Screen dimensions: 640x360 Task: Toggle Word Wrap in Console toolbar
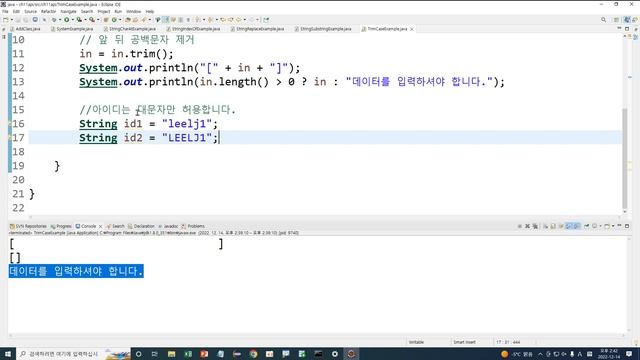(x=561, y=226)
